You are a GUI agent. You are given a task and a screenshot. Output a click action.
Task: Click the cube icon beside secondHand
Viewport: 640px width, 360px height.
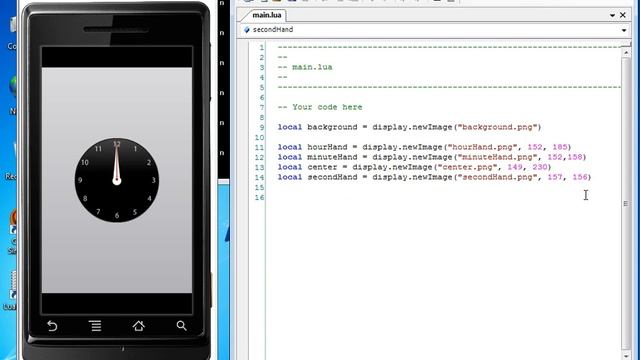coord(246,30)
